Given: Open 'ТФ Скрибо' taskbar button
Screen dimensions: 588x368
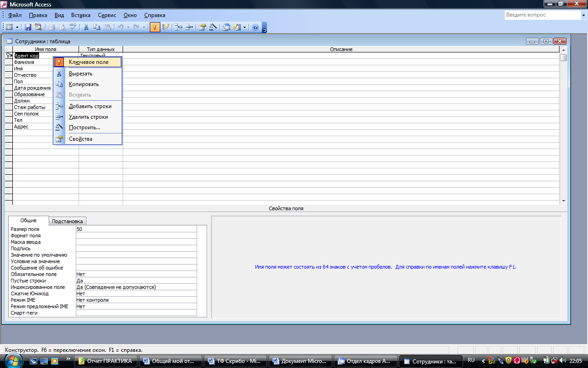Looking at the screenshot, I should pyautogui.click(x=234, y=361).
